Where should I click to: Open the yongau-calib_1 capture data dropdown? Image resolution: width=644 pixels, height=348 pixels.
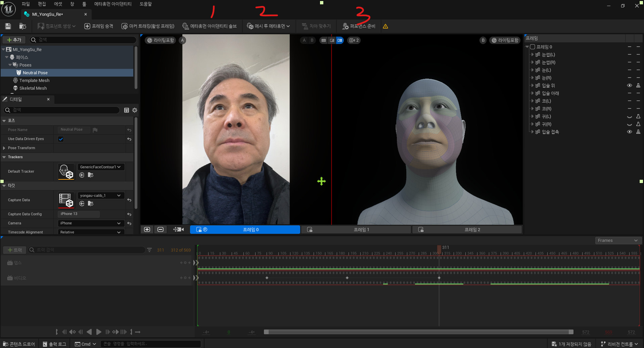pyautogui.click(x=101, y=195)
